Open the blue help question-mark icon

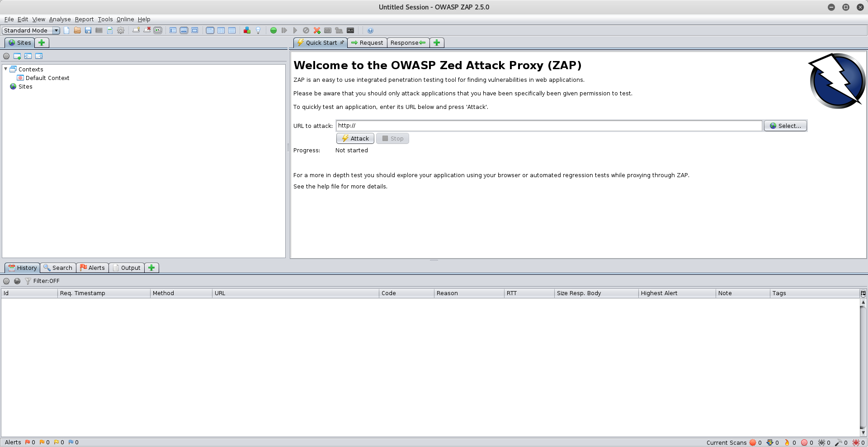coord(370,30)
